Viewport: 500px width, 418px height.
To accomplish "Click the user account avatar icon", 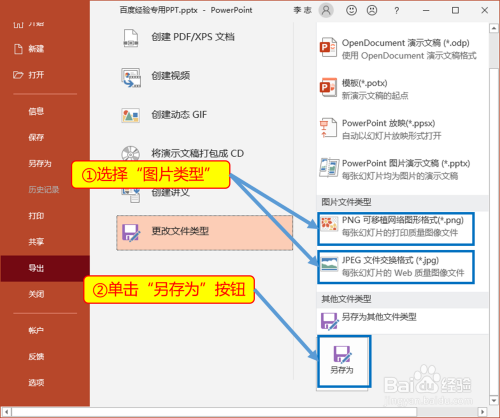I will click(326, 10).
